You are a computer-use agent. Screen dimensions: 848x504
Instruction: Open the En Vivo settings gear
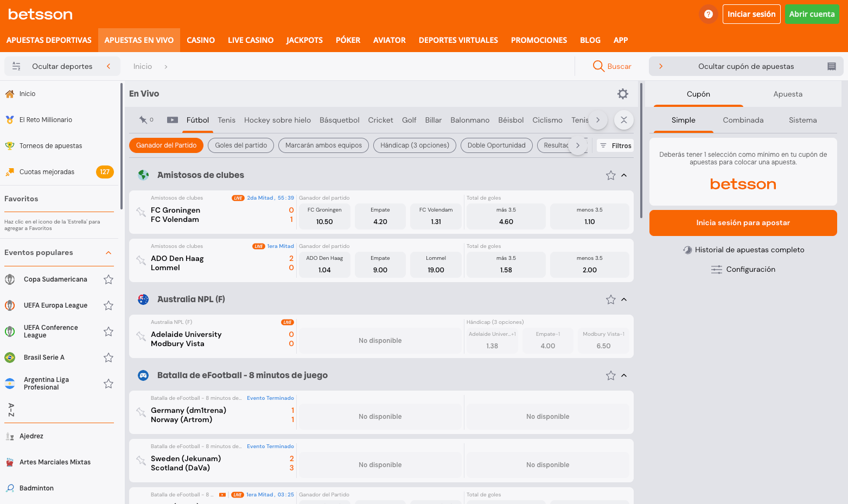[x=623, y=94]
